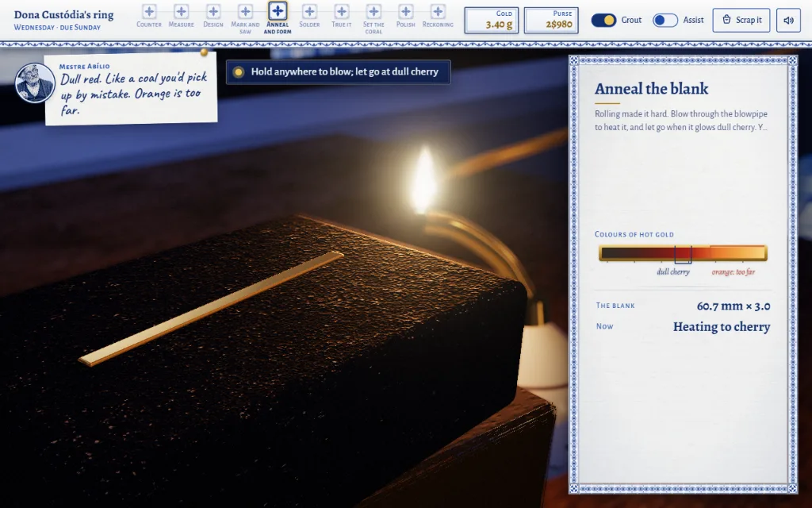Click Mestre Abílio's portrait
Screen dimensions: 812x508
point(35,83)
